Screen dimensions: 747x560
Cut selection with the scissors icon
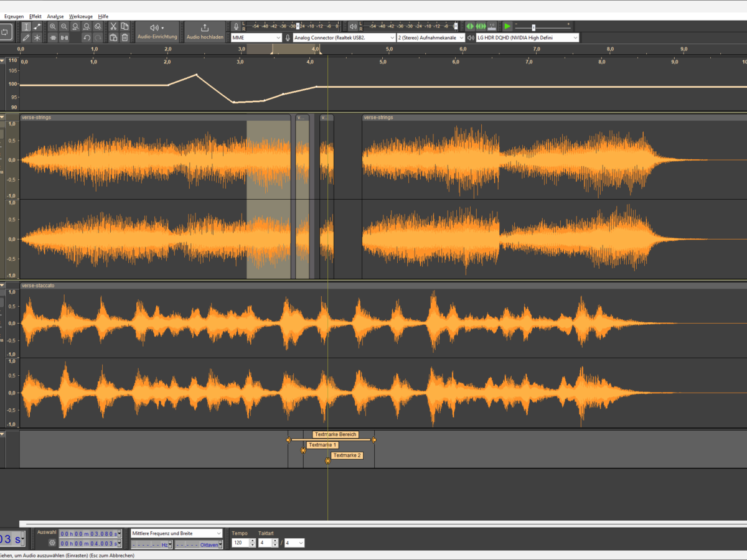pos(113,27)
